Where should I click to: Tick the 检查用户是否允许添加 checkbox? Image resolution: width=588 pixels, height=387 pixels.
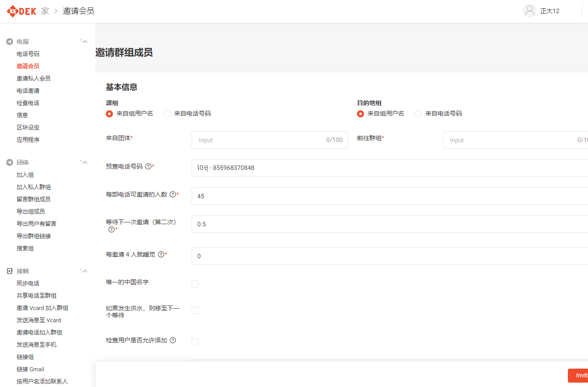click(195, 342)
